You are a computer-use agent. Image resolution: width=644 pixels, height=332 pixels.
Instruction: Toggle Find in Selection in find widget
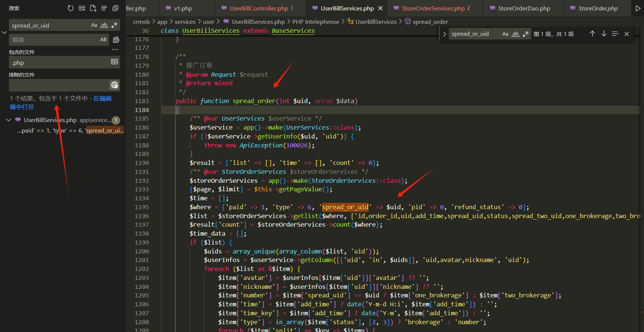(615, 34)
